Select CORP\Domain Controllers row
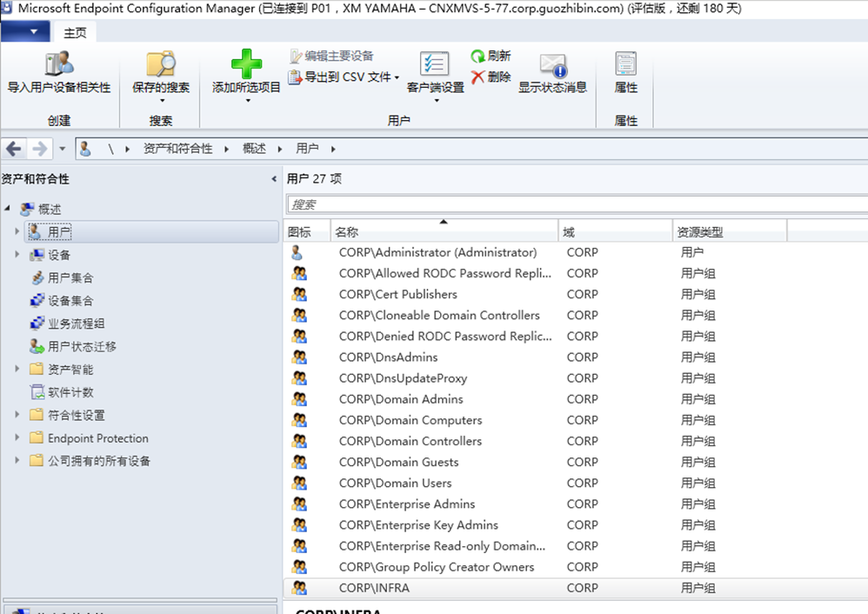868x614 pixels. click(576, 441)
